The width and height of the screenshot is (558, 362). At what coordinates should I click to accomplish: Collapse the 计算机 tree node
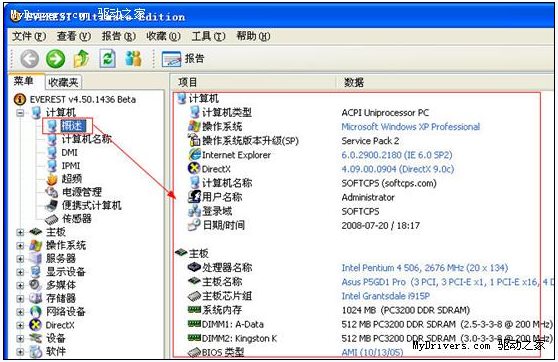tap(20, 113)
